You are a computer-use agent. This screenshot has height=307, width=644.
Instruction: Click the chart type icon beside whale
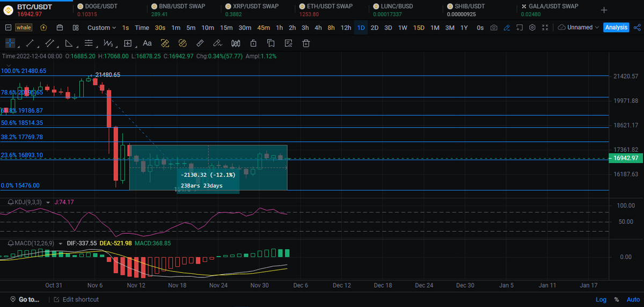pyautogui.click(x=8, y=27)
